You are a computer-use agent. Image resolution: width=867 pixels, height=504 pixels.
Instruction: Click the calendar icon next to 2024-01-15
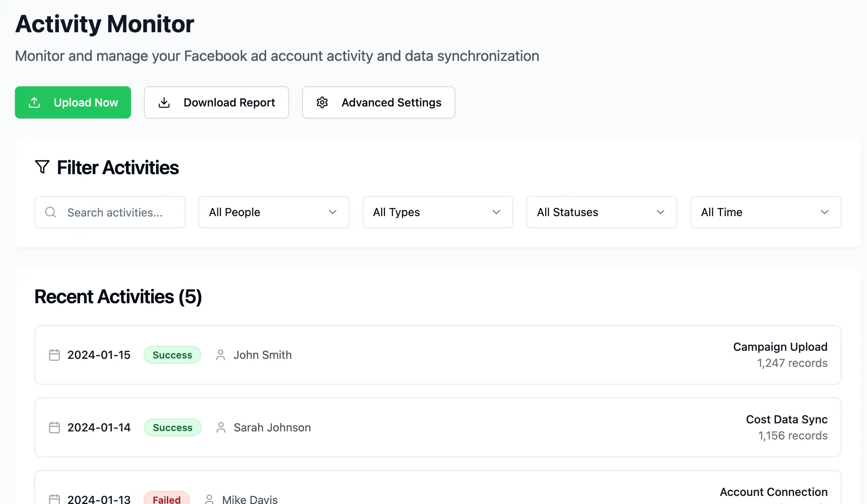pos(54,355)
